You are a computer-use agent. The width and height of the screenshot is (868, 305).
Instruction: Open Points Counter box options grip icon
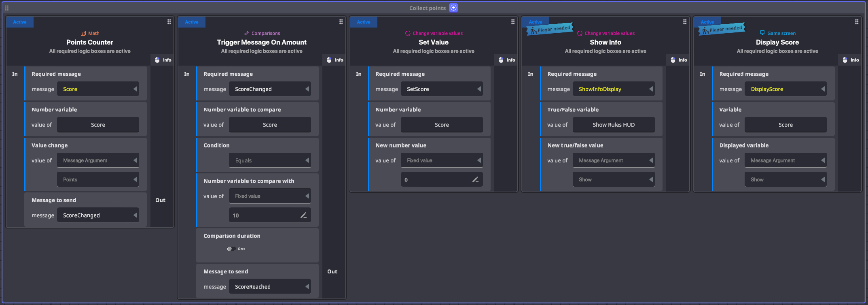tap(169, 22)
